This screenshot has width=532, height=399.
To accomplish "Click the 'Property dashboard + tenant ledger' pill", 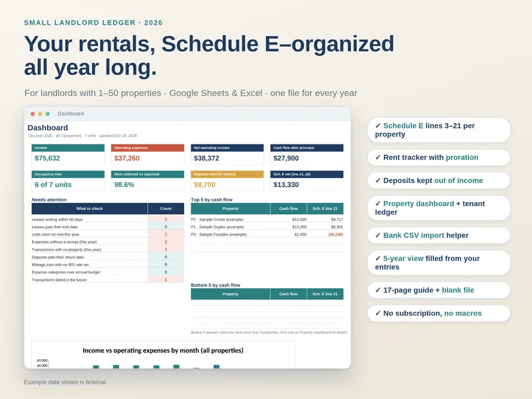I will (439, 208).
